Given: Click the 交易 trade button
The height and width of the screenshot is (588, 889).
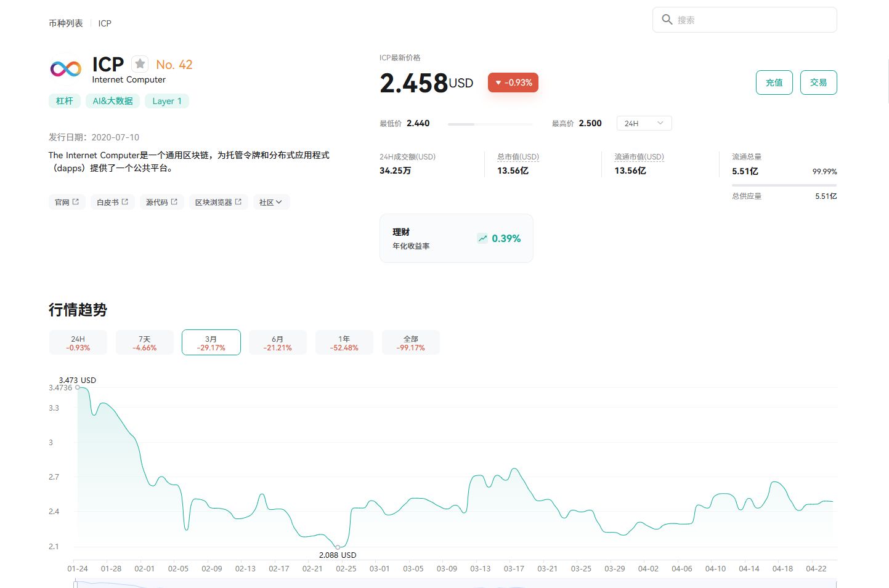Looking at the screenshot, I should (819, 83).
